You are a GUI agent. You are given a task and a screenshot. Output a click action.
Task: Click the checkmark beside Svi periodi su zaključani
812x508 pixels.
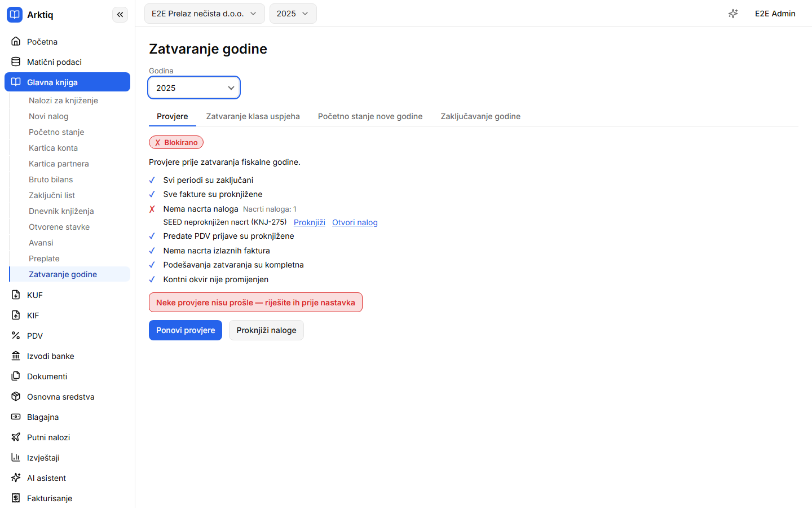click(152, 180)
